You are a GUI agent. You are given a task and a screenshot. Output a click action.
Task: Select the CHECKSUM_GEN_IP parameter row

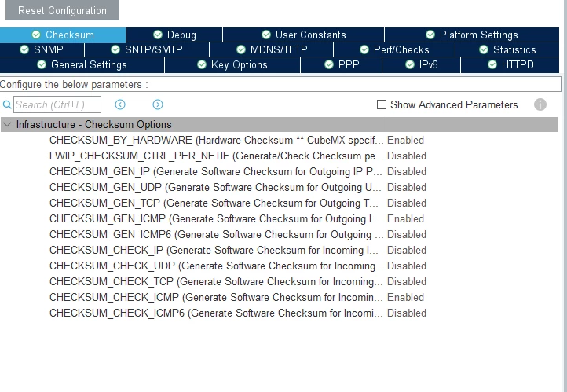pos(215,171)
